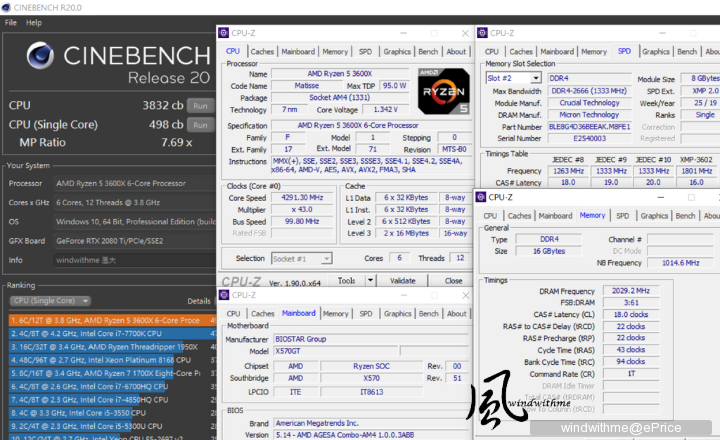Switch to Mainboard tab in SPD CPU-Z window
This screenshot has width=720, height=440.
[x=557, y=51]
